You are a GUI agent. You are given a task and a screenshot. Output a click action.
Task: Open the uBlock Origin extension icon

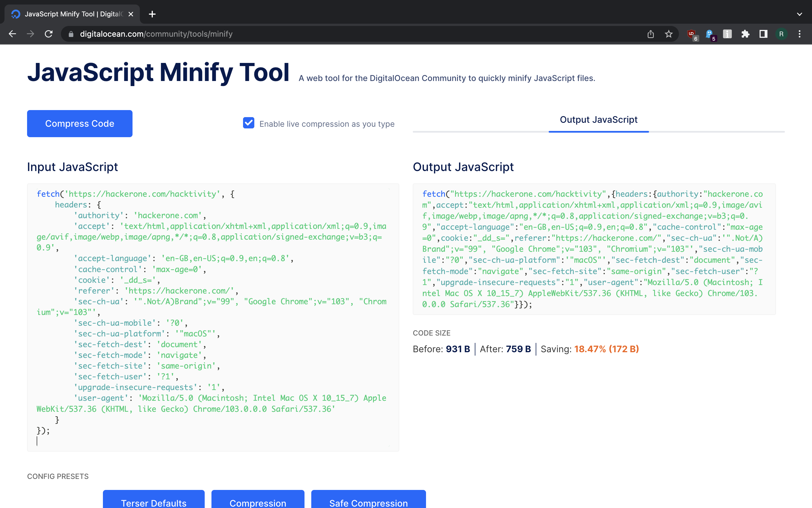click(x=692, y=35)
